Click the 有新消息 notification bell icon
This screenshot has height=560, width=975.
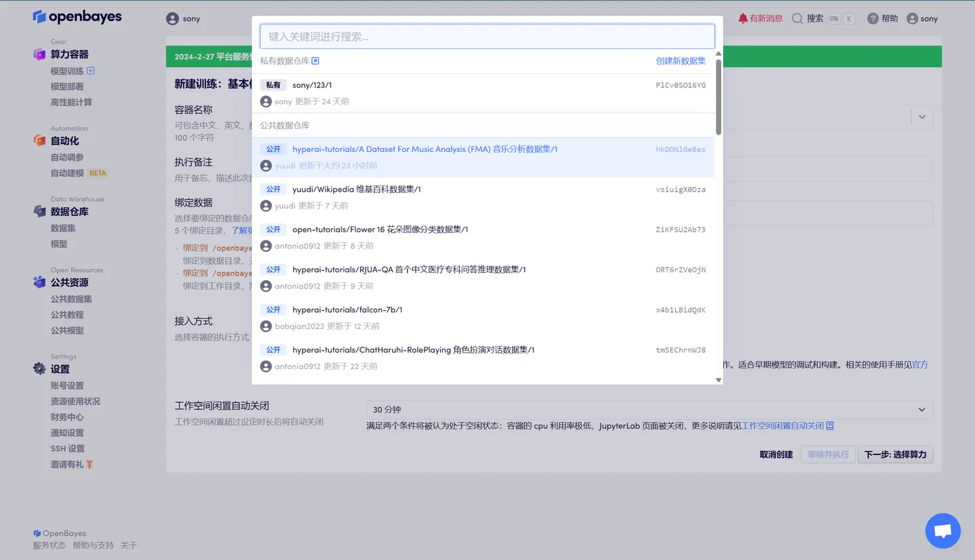coord(741,18)
